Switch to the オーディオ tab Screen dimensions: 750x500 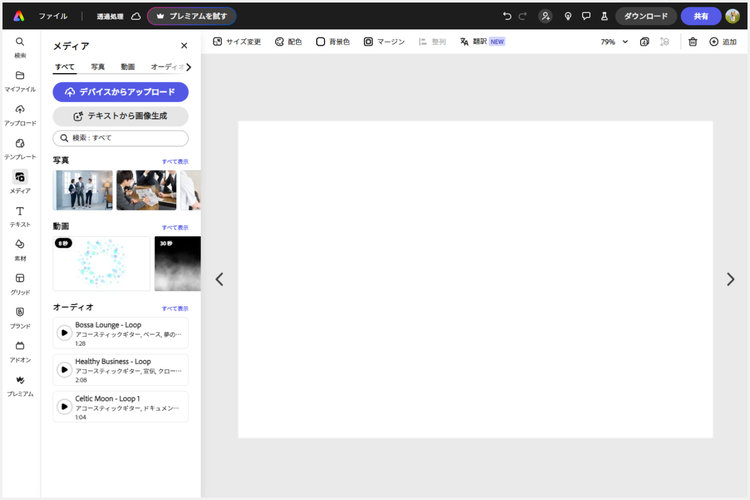click(166, 67)
